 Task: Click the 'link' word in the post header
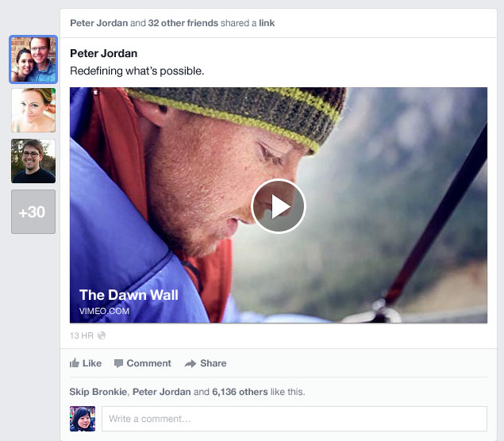267,23
